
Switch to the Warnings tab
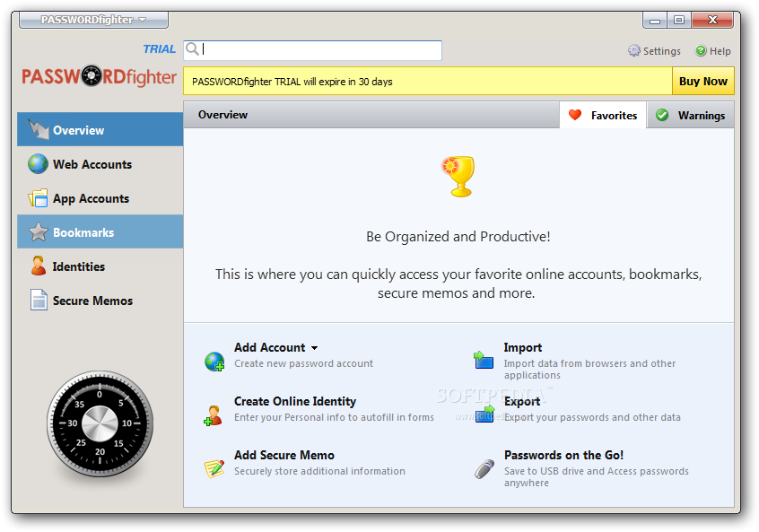[x=691, y=115]
